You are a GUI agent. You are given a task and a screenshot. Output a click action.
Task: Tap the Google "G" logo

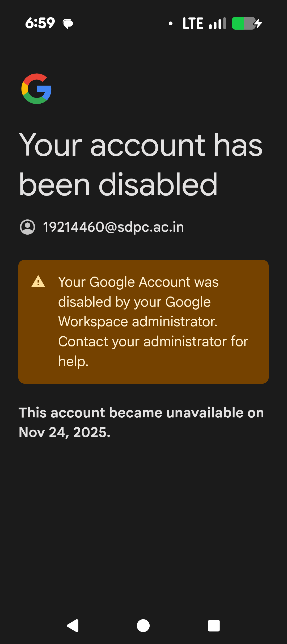[36, 89]
